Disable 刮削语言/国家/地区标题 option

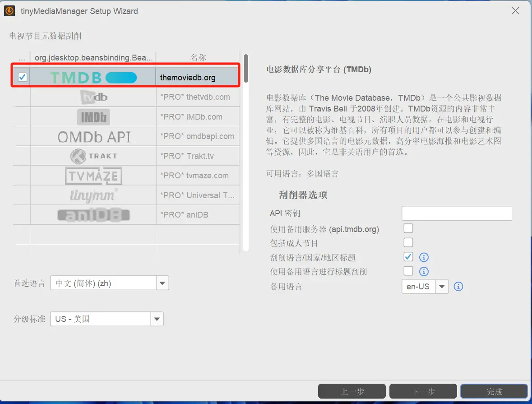(408, 257)
